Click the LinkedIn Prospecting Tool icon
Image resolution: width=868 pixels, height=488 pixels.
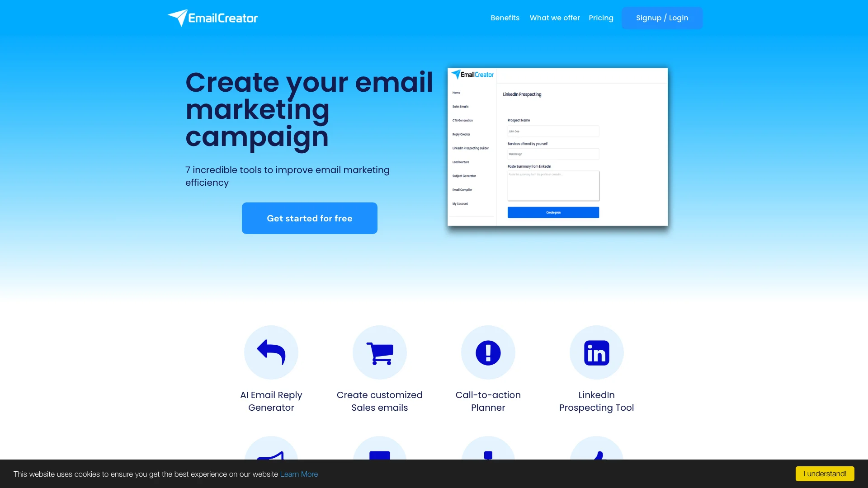pos(596,352)
